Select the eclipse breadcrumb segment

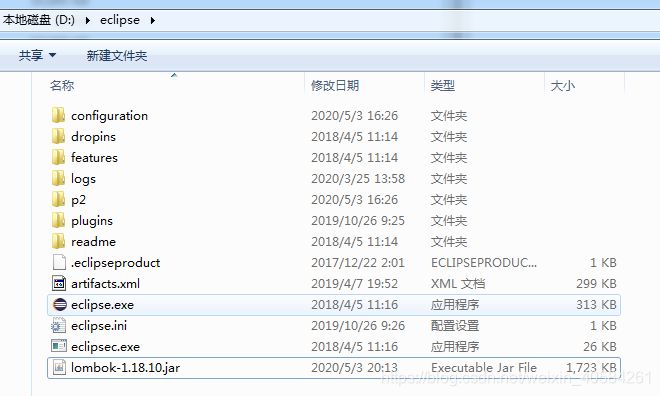[x=120, y=20]
